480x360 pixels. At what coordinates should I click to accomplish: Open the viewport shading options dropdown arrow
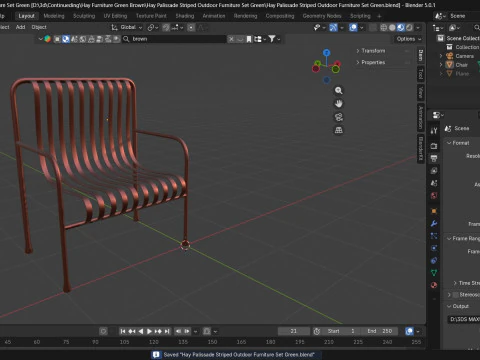pos(418,28)
